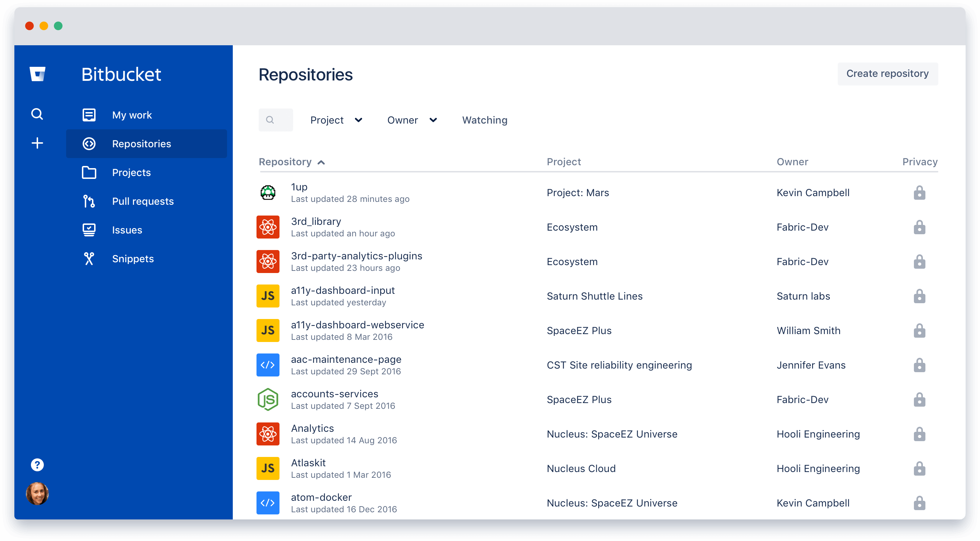This screenshot has height=541, width=980.
Task: Click the Repositories sidebar icon
Action: (88, 143)
